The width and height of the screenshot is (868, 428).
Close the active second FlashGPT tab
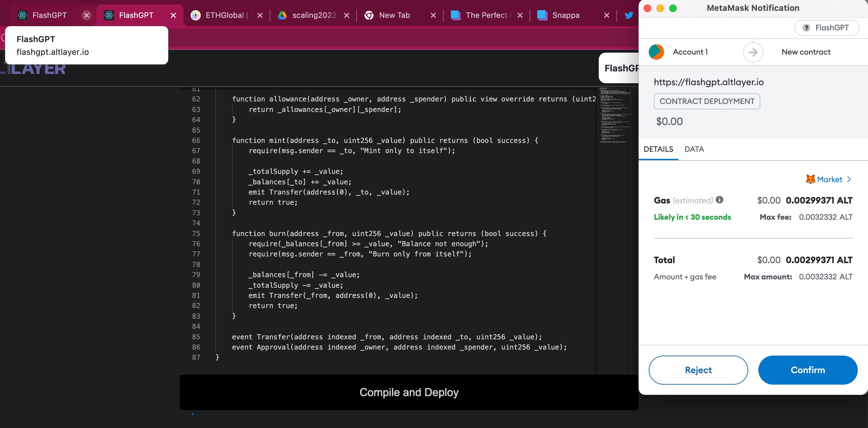point(173,15)
